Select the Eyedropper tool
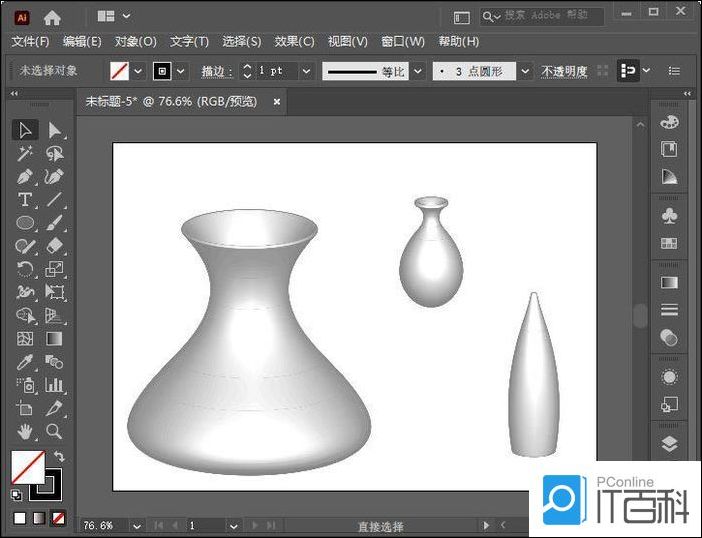 click(x=25, y=361)
